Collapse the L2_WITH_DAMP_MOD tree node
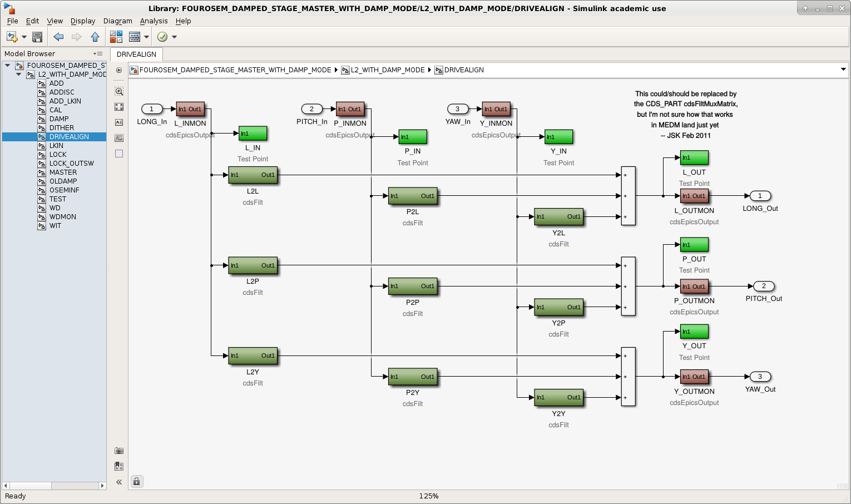The height and width of the screenshot is (504, 851). (x=18, y=74)
